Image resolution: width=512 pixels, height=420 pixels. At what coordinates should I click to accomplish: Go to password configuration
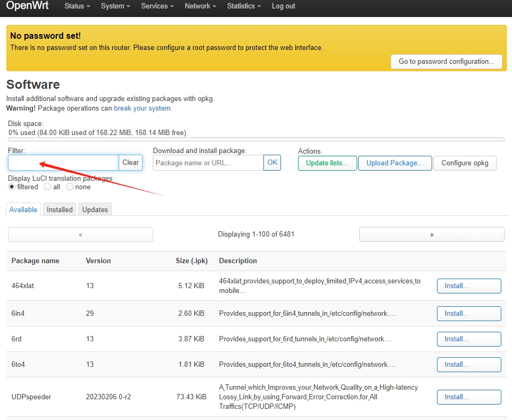click(447, 62)
